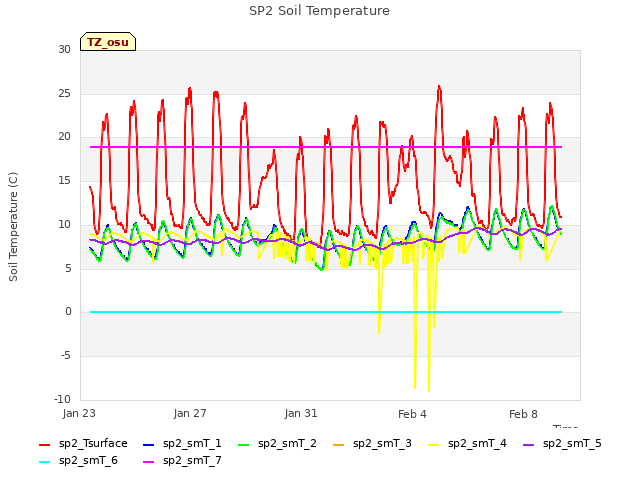This screenshot has height=480, width=640.
Task: Click the Jan 31 x-axis tick label
Action: click(301, 413)
